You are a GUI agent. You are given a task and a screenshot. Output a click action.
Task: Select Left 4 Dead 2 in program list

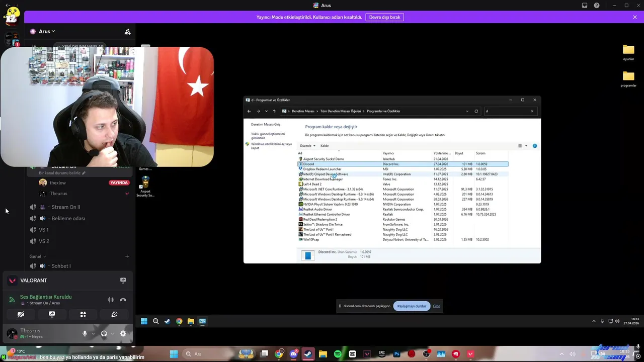click(403, 184)
